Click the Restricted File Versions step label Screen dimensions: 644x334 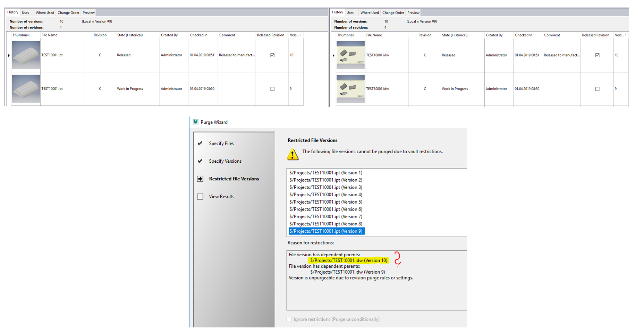pos(234,179)
